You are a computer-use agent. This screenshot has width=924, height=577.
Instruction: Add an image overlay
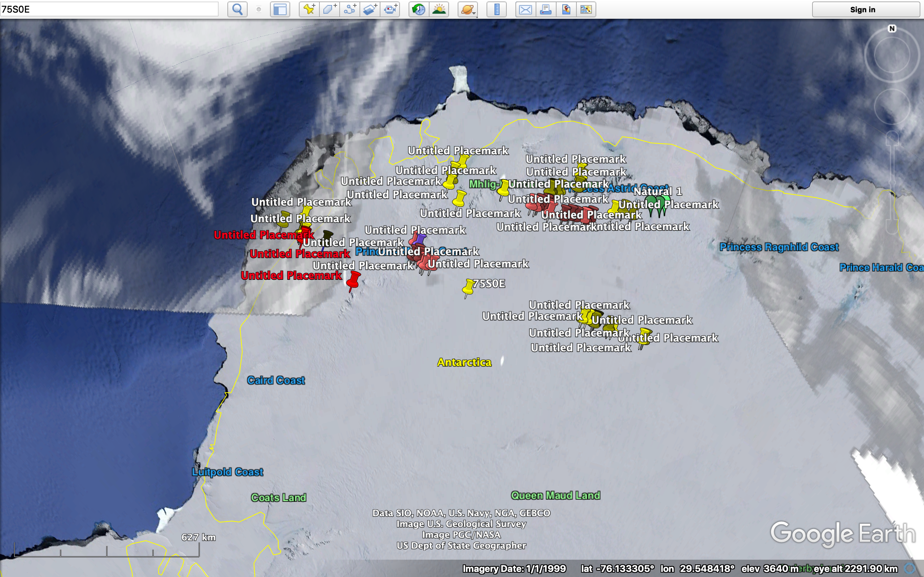[370, 9]
